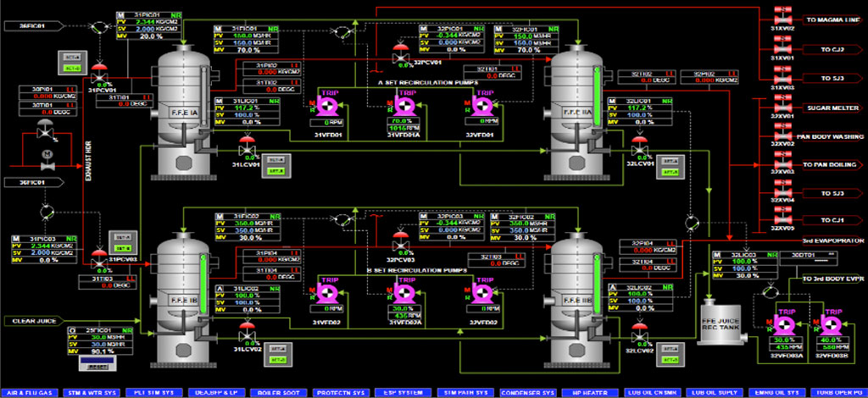The height and width of the screenshot is (398, 868).
Task: Open level control valve 31LCV01
Action: pyautogui.click(x=246, y=146)
